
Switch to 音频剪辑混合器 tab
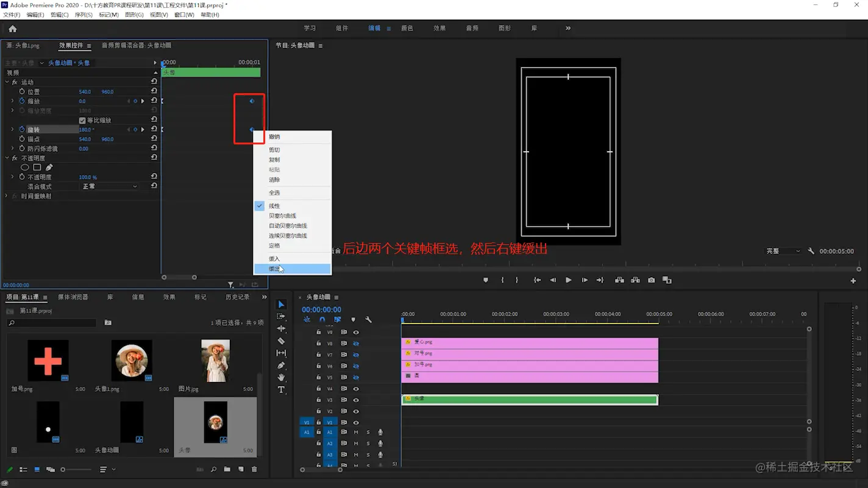(x=137, y=45)
